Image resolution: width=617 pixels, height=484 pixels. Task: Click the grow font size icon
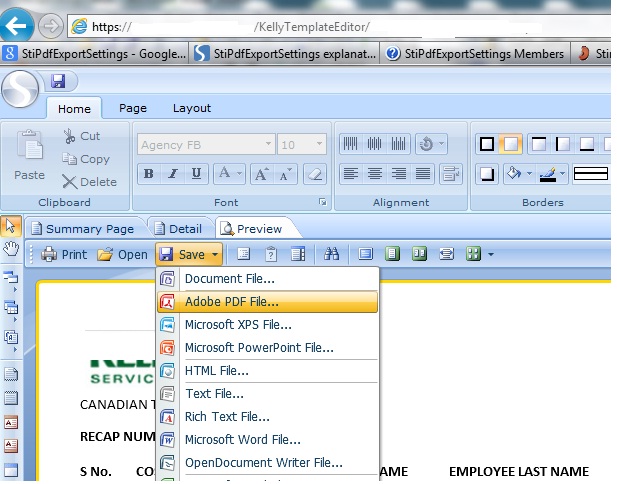point(261,174)
